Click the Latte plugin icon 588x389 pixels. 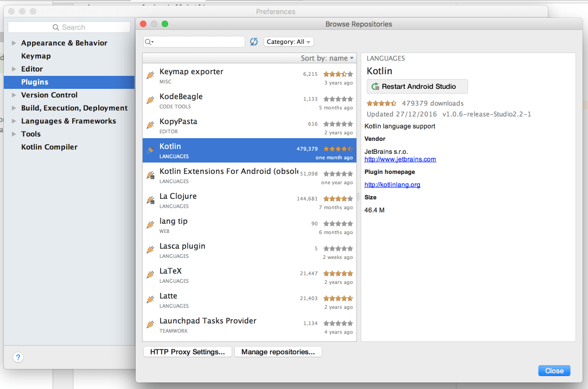(150, 299)
